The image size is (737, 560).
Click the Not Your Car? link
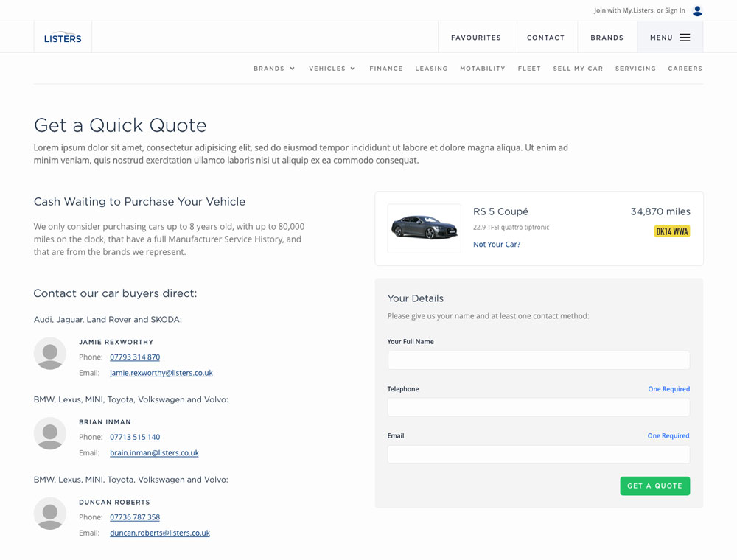(x=496, y=244)
